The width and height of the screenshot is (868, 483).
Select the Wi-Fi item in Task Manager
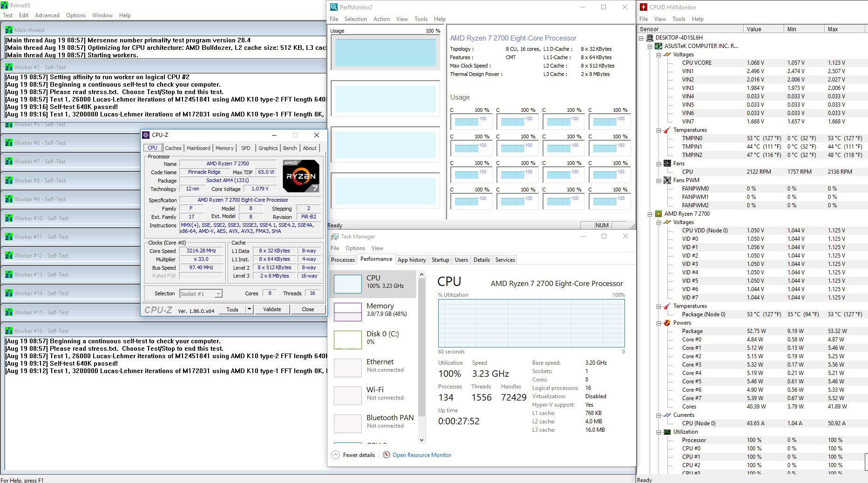click(x=373, y=395)
